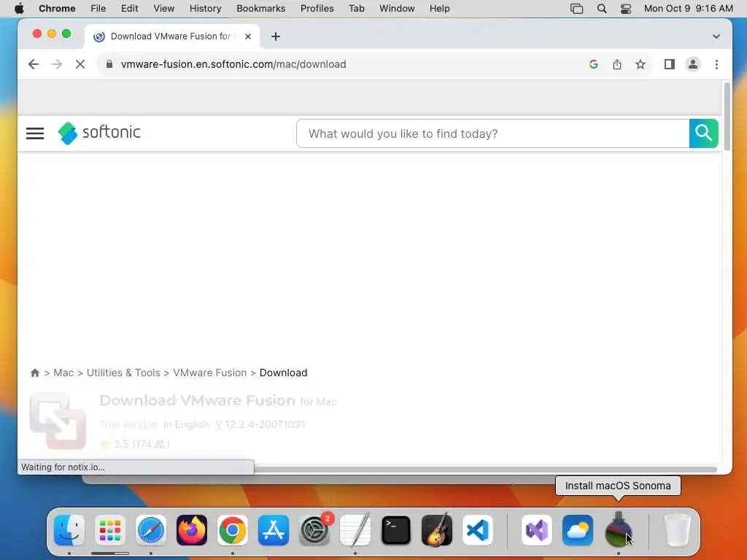
Task: Open Spotlight search in menu bar
Action: [602, 9]
